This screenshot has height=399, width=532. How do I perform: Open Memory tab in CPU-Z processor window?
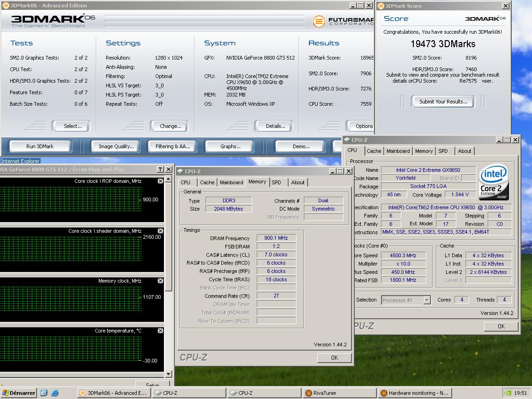tap(424, 151)
